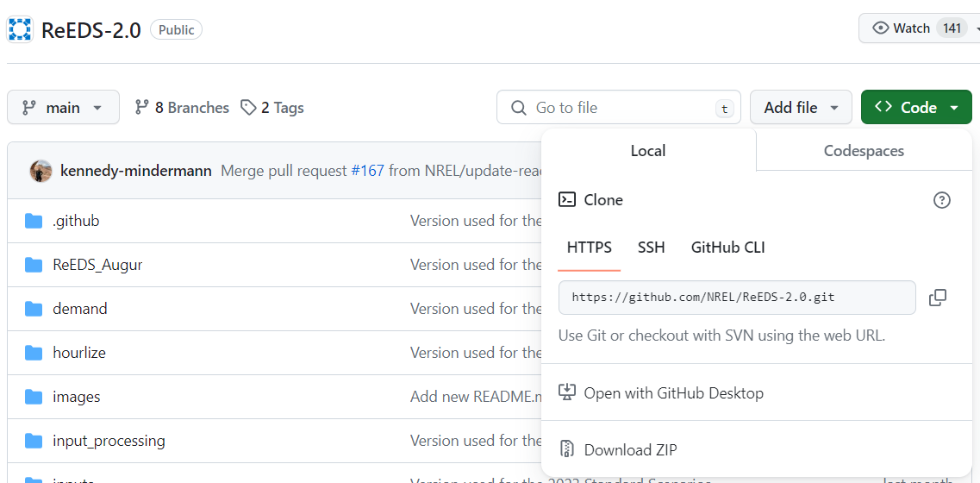Expand the Add file dropdown
The width and height of the screenshot is (980, 483).
pyautogui.click(x=801, y=108)
